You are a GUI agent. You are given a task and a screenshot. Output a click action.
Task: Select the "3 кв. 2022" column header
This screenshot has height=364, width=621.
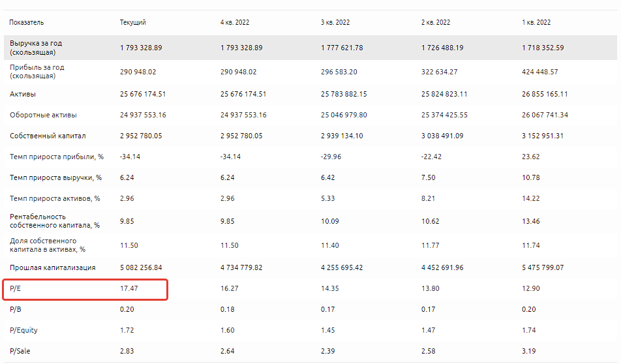tap(335, 22)
